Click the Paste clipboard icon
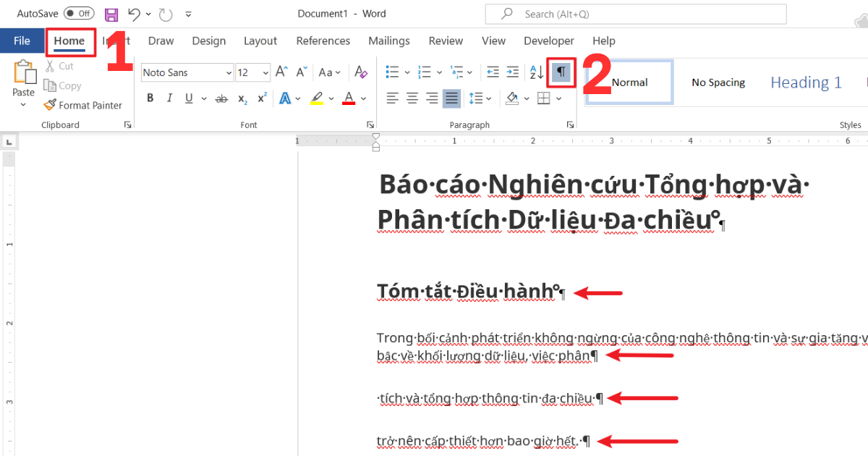Screen dimensions: 868x456 click(24, 73)
